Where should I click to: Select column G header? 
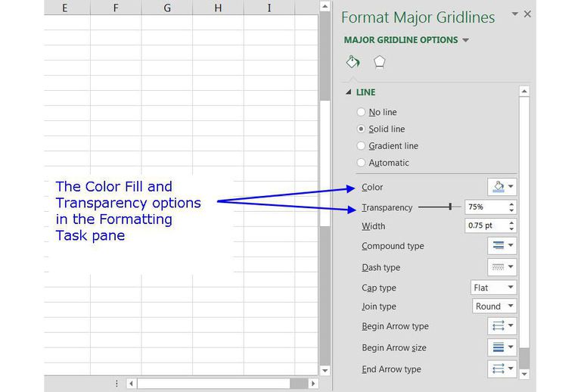[x=167, y=8]
